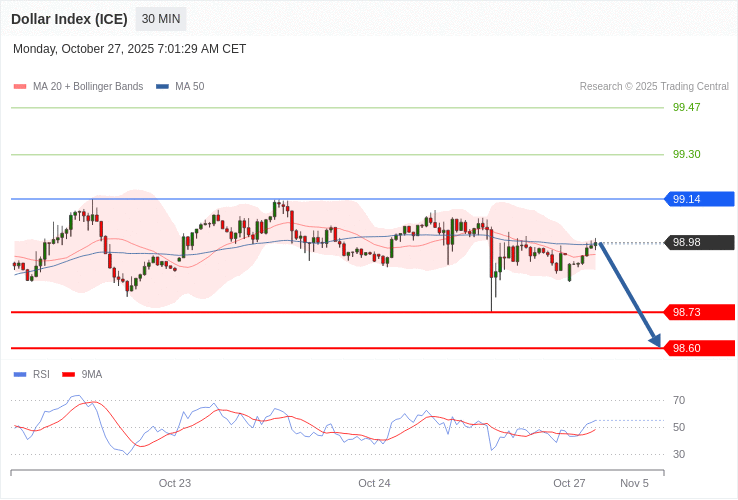Click the 99.30 green level label
Viewport: 738px width, 500px height.
click(686, 154)
